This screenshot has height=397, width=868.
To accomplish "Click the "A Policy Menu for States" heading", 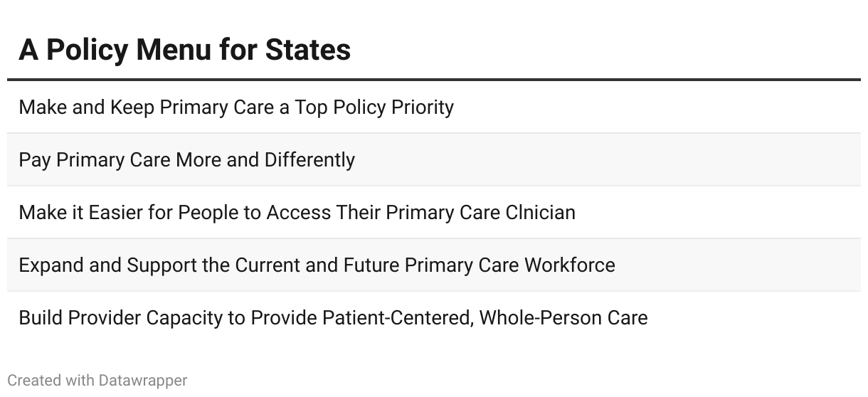I will point(185,50).
